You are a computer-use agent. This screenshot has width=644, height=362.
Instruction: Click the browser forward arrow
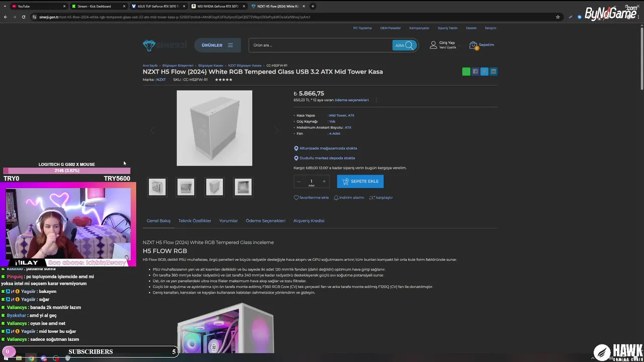15,17
